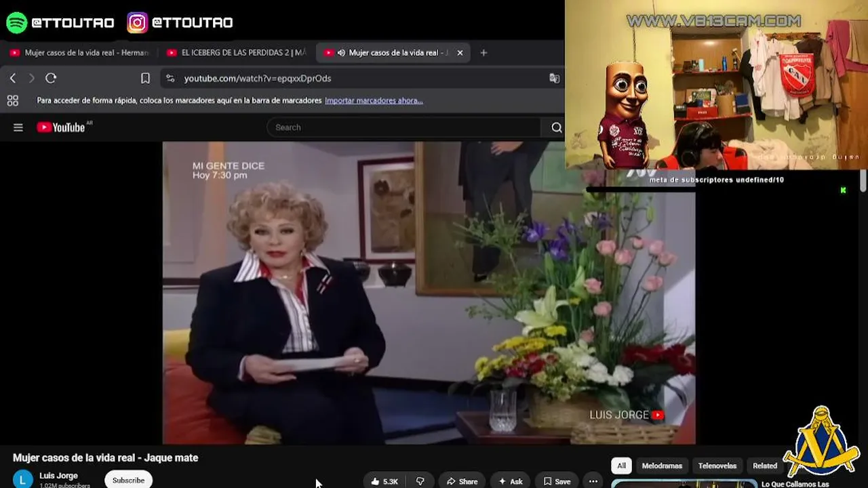
Task: Share this video with the Share button
Action: [x=461, y=481]
